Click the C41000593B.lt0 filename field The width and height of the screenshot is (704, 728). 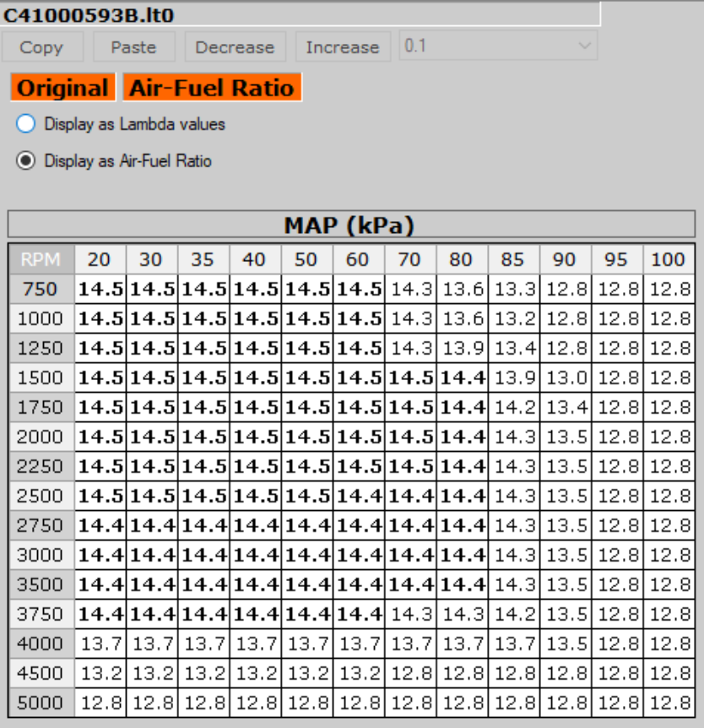point(301,14)
